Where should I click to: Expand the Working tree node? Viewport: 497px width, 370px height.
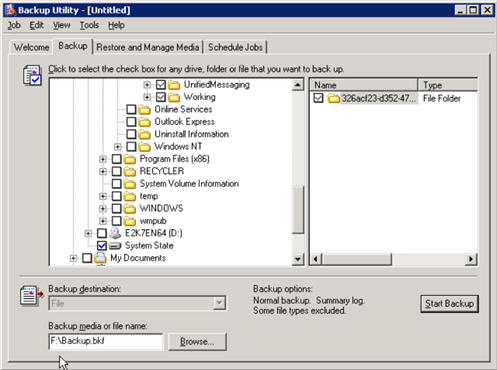(147, 97)
